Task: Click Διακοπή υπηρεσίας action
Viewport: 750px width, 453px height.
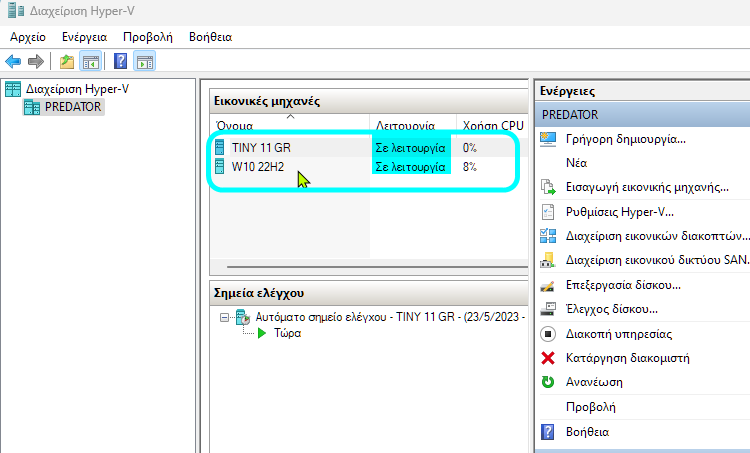Action: pyautogui.click(x=619, y=334)
